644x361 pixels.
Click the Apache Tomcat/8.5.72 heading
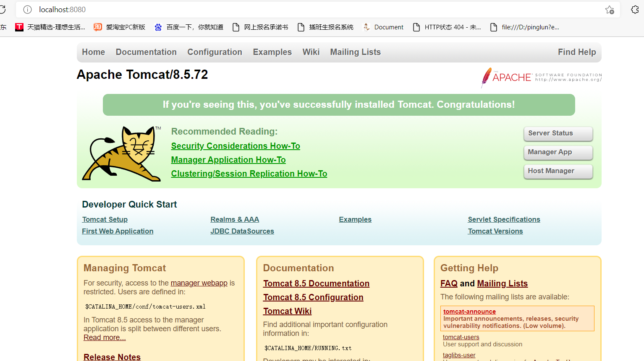142,75
